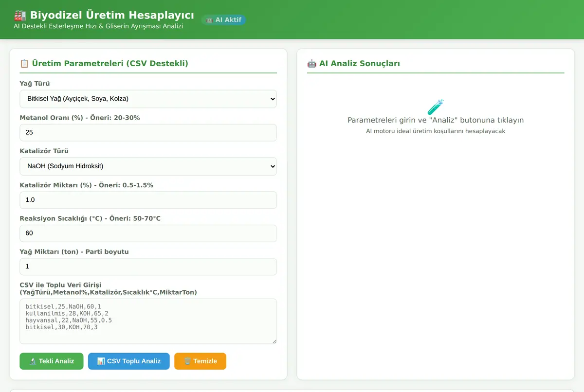Click the Üretim Parametreleri (CSV Destekli) heading
Screen dimensions: 584x392
(x=110, y=63)
